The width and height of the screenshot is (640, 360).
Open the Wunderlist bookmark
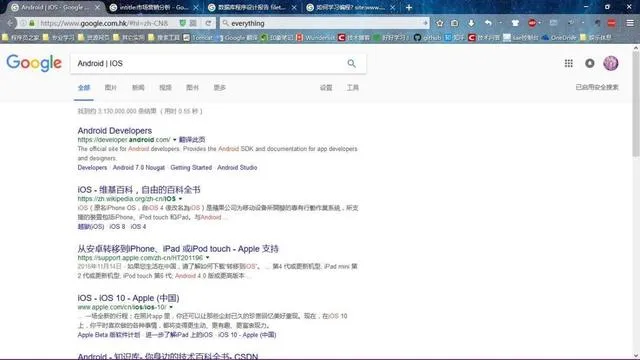click(316, 38)
